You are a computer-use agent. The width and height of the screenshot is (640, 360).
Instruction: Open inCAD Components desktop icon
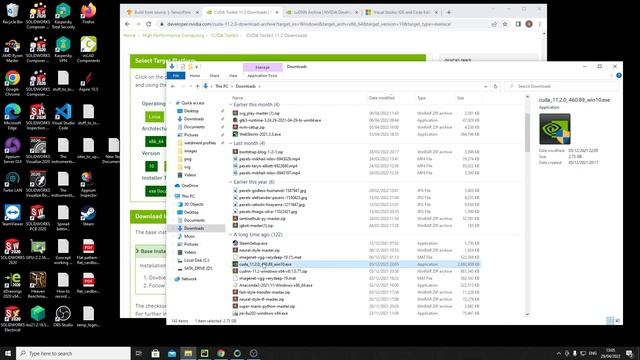point(88,49)
